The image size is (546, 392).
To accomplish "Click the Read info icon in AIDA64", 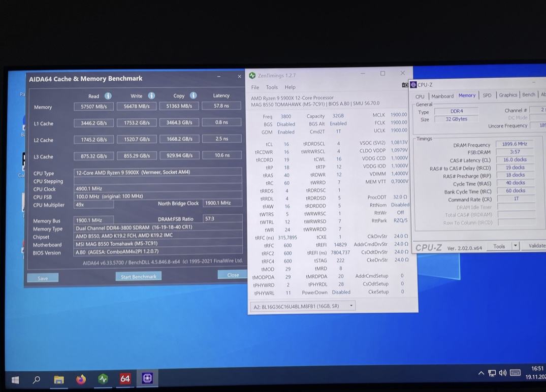I will (108, 96).
